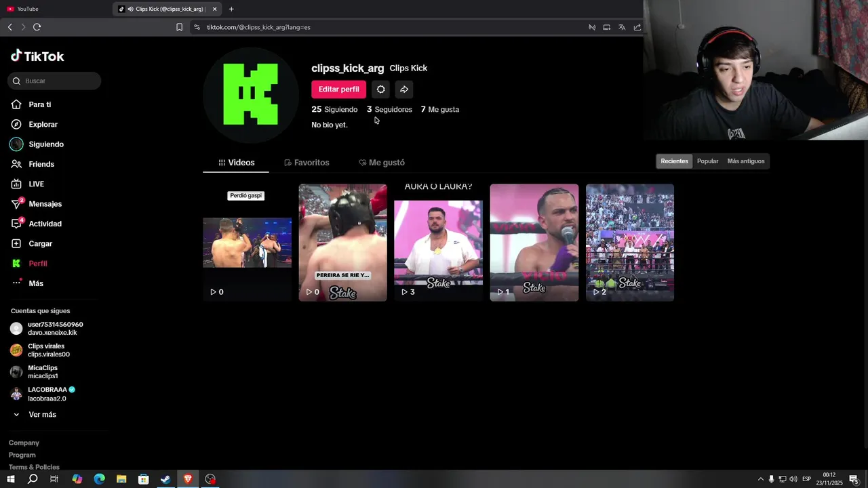This screenshot has width=868, height=488.
Task: Open a new browser tab
Action: coord(231,9)
